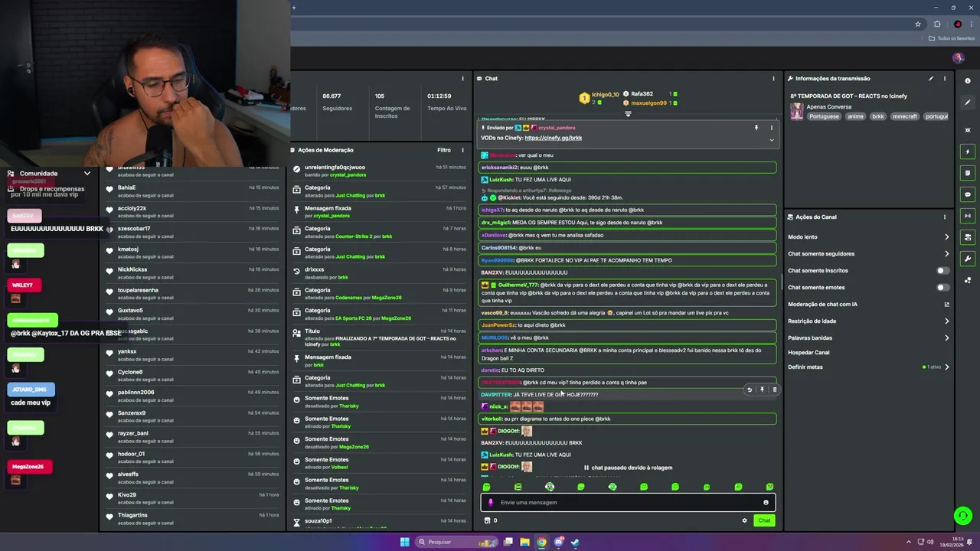The height and width of the screenshot is (551, 980).
Task: Open Moderação de chat com IA
Action: pos(868,304)
